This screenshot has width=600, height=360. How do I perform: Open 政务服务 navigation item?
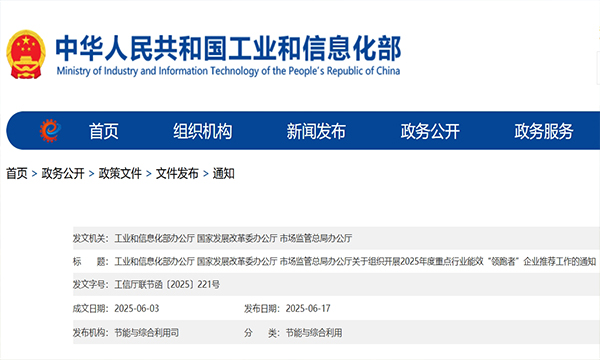(544, 131)
